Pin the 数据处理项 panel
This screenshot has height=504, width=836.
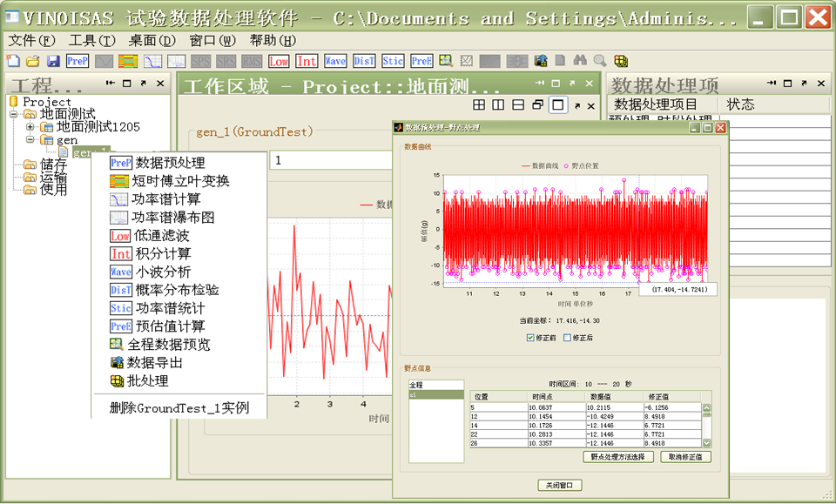click(771, 83)
